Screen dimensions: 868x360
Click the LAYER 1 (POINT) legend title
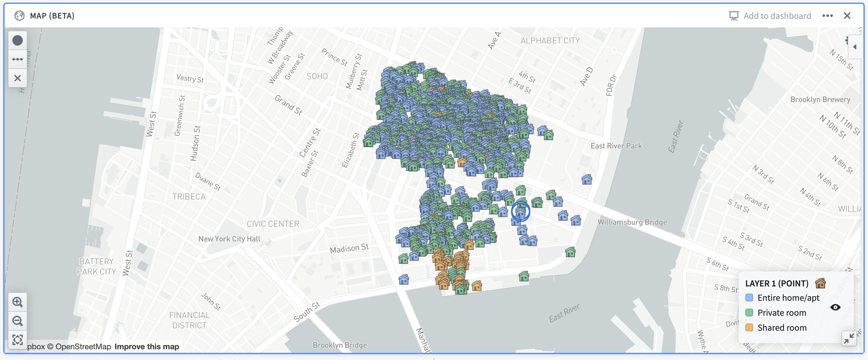tap(777, 284)
